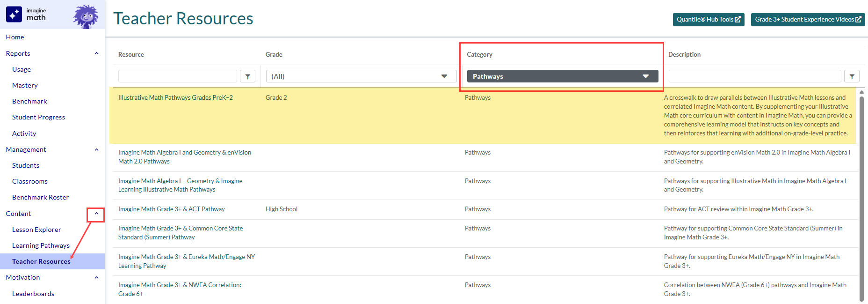Click the Resource filter text field

click(x=177, y=76)
